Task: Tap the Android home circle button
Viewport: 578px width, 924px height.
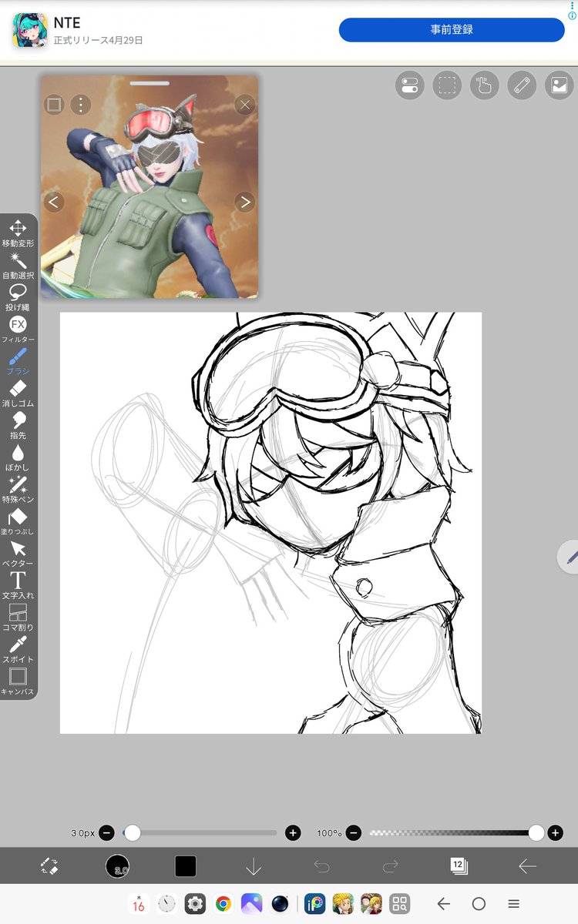Action: [x=479, y=904]
